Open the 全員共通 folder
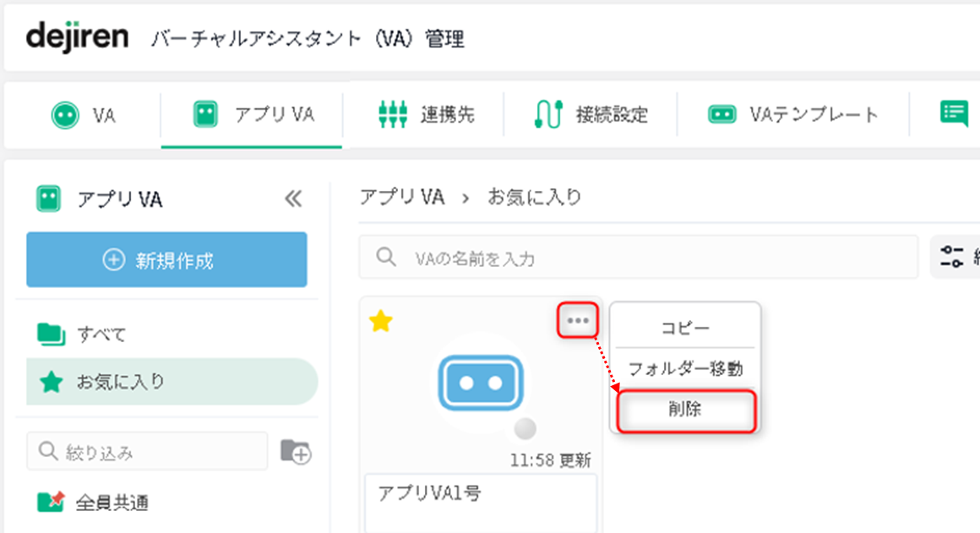 [112, 503]
